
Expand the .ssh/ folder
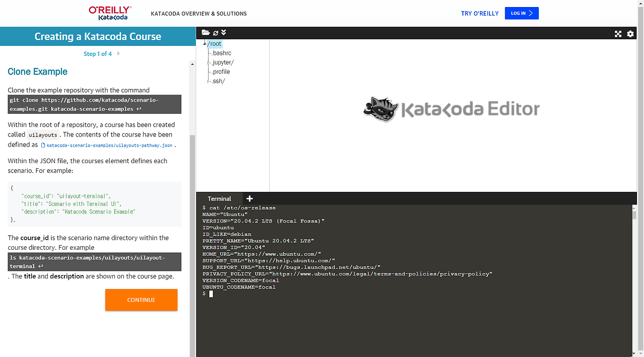click(x=208, y=81)
